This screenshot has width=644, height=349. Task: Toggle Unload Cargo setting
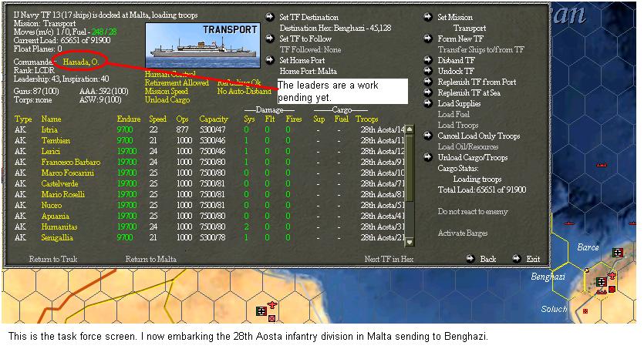pyautogui.click(x=167, y=99)
